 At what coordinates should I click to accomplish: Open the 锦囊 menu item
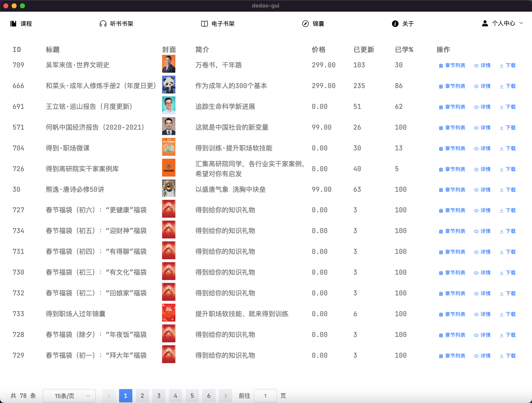(318, 23)
